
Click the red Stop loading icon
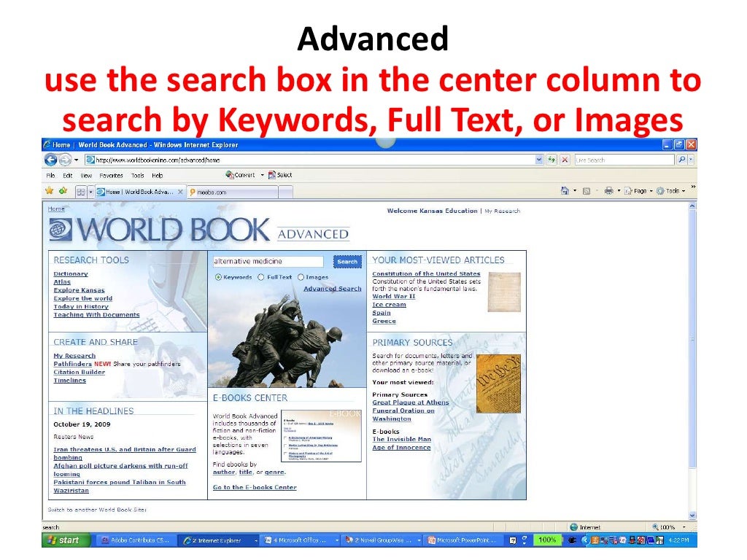(565, 160)
